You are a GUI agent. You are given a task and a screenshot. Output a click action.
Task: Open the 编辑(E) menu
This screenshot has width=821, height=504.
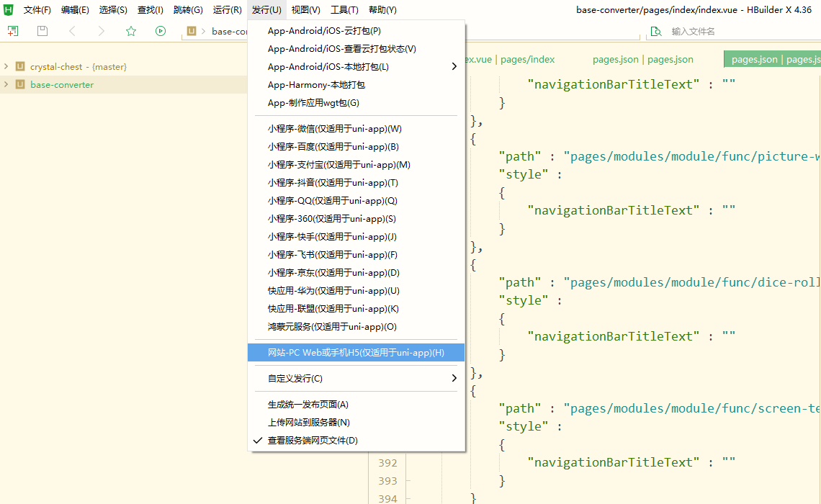tap(75, 10)
